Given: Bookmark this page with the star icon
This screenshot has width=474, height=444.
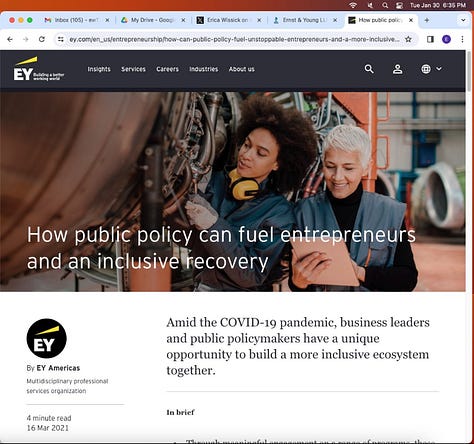Looking at the screenshot, I should click(x=408, y=39).
